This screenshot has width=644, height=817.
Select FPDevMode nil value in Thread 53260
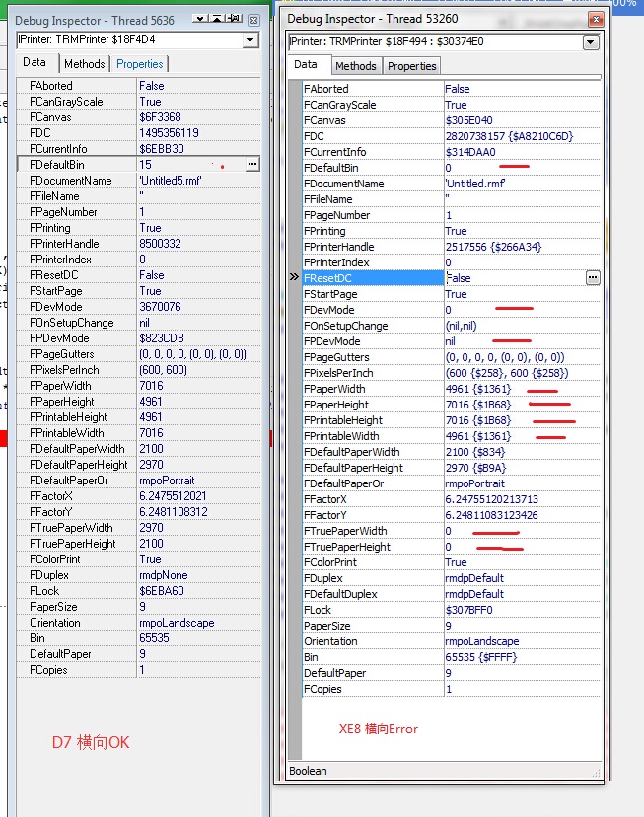451,341
